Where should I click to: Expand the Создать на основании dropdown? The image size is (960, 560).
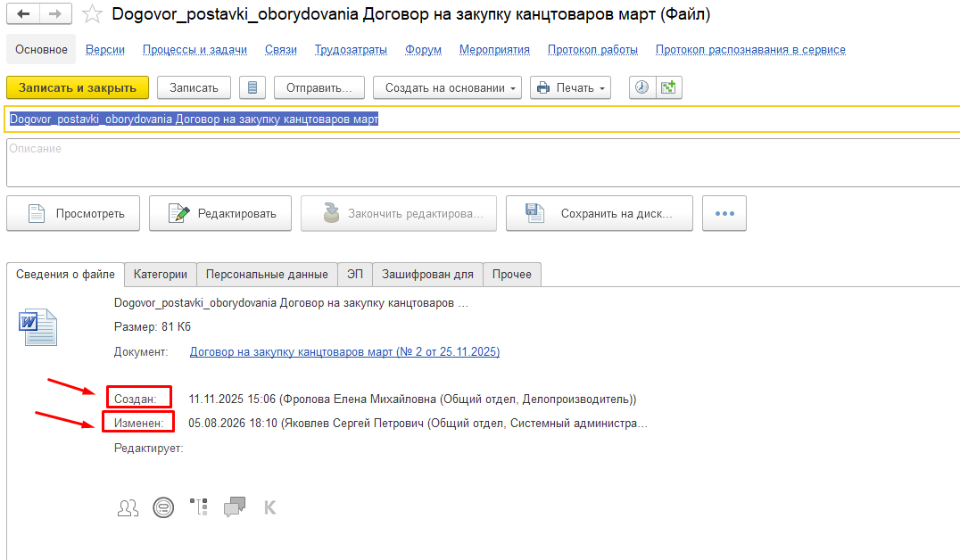tap(448, 87)
